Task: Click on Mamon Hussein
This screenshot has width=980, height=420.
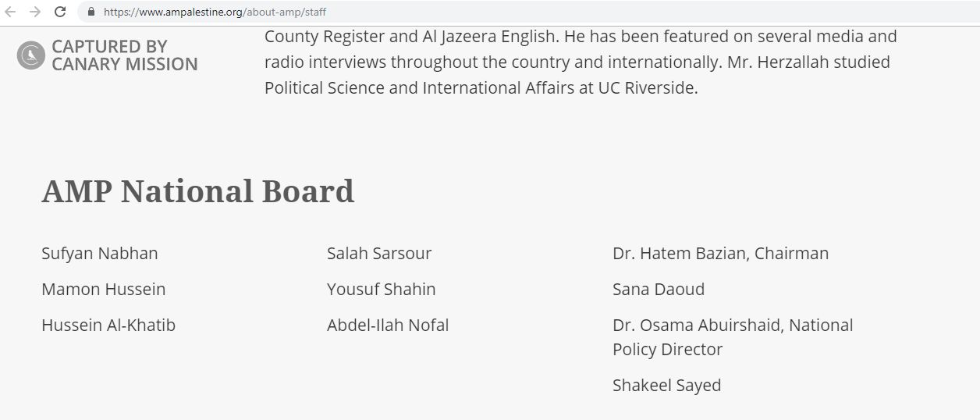Action: tap(103, 289)
